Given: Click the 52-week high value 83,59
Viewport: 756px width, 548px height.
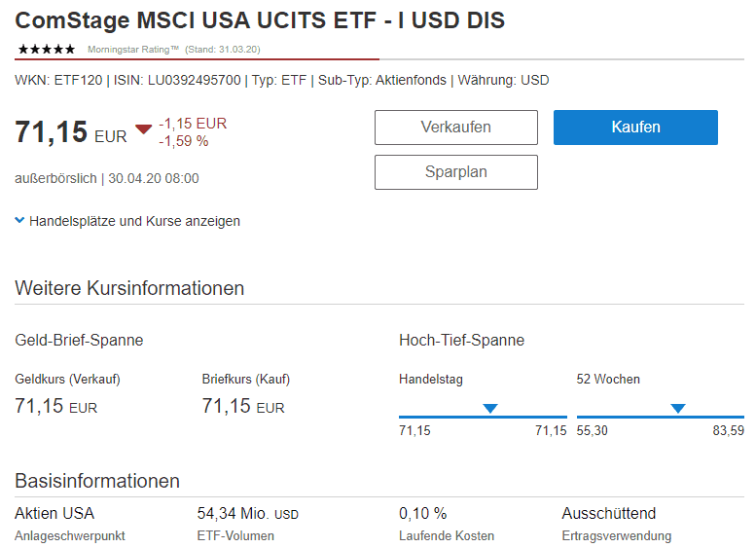Looking at the screenshot, I should point(729,430).
